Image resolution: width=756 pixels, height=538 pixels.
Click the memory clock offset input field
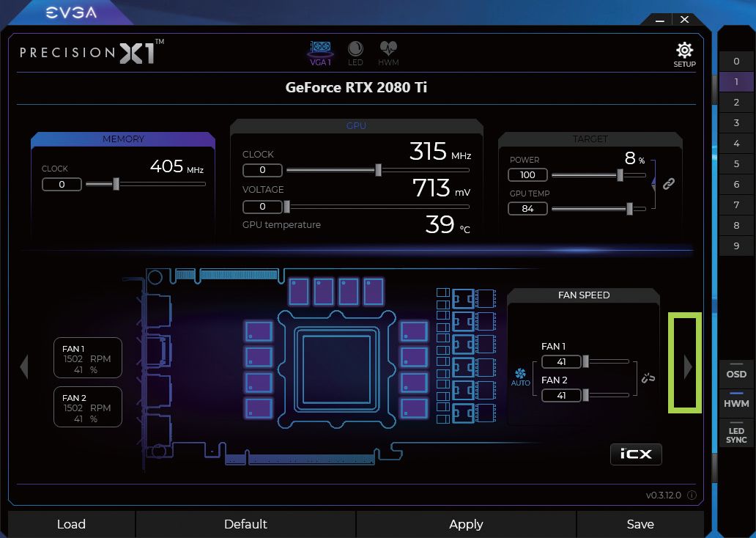(x=62, y=184)
